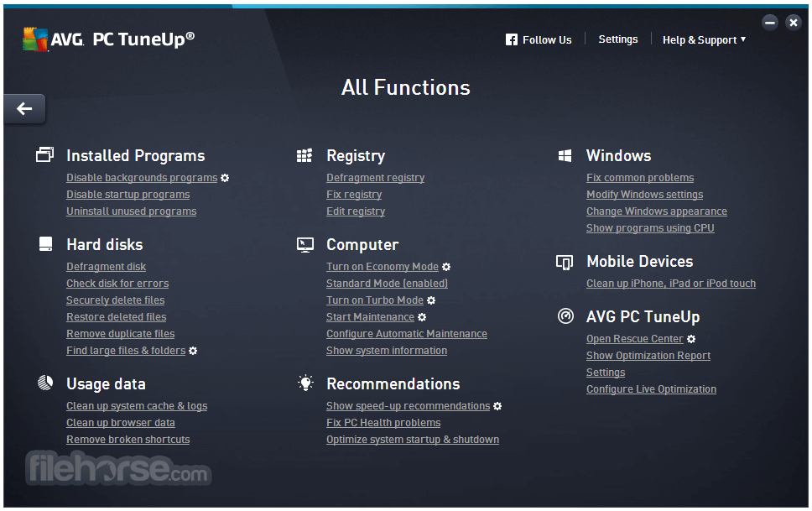Viewport: 812px width, 511px height.
Task: Click gear icon beside Turn on Turbo Mode
Action: (431, 300)
